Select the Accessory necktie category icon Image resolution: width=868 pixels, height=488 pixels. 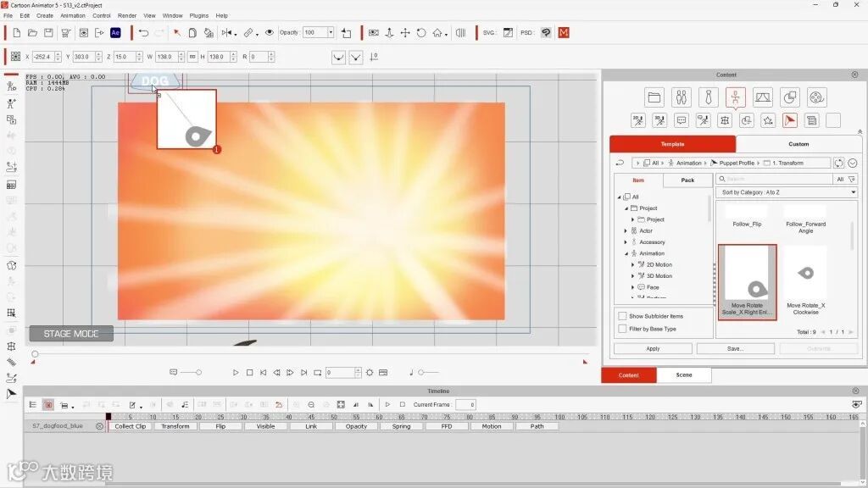(x=709, y=97)
